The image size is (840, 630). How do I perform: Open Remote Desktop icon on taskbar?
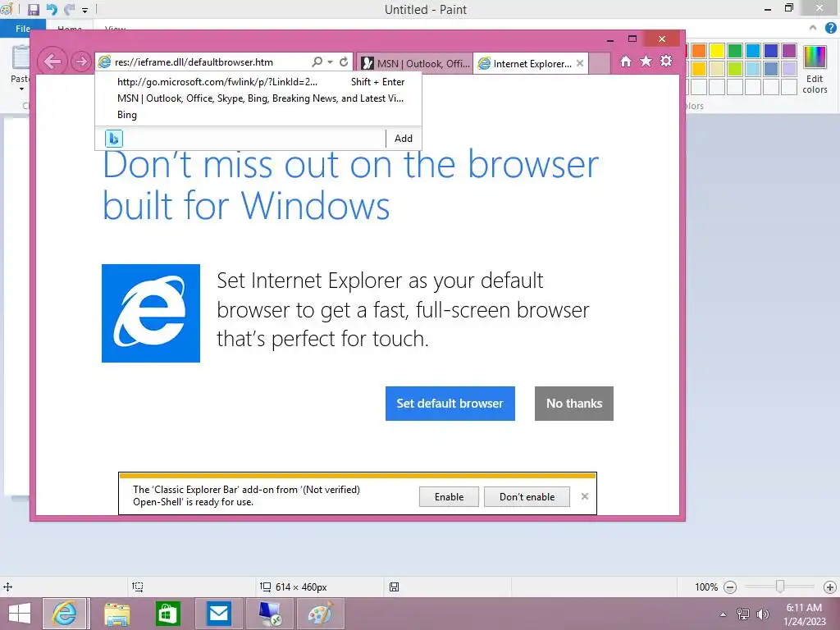tap(269, 614)
